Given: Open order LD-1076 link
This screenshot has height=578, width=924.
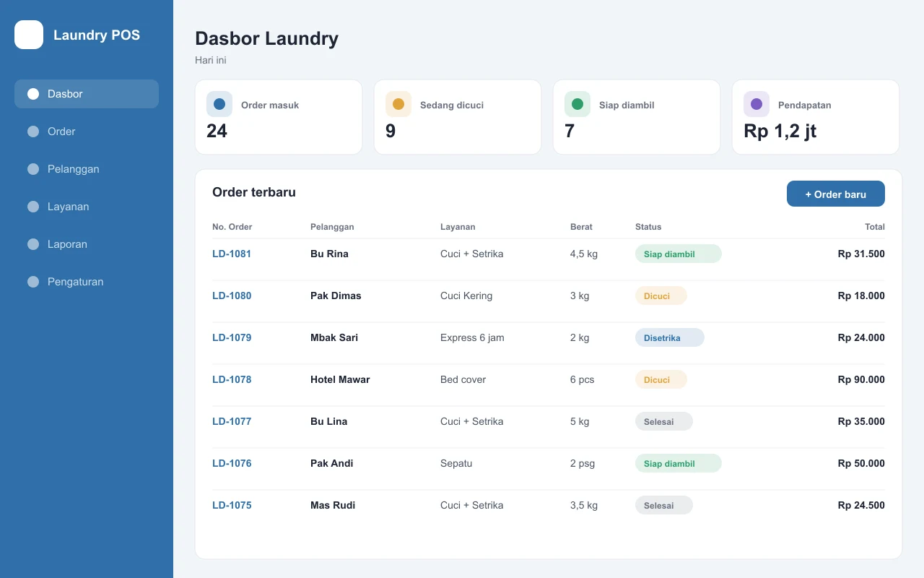Looking at the screenshot, I should (x=232, y=463).
